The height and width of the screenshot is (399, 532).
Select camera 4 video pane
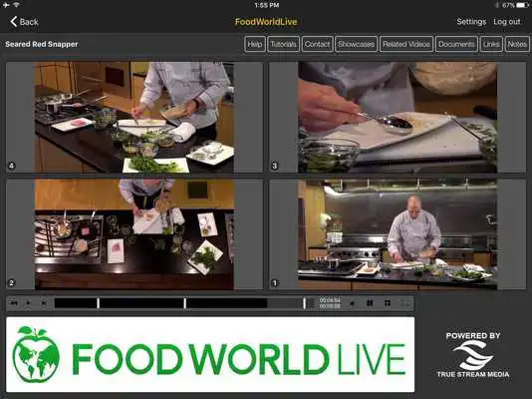[134, 117]
